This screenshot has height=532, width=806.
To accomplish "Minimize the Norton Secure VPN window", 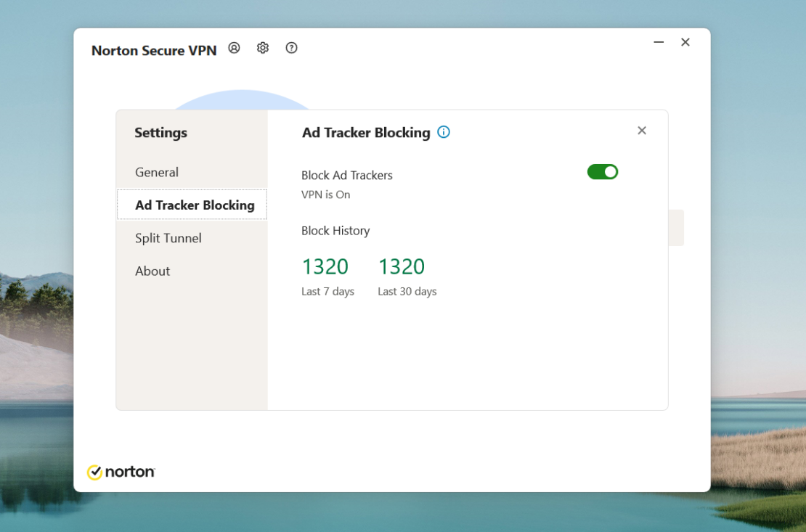I will 658,42.
